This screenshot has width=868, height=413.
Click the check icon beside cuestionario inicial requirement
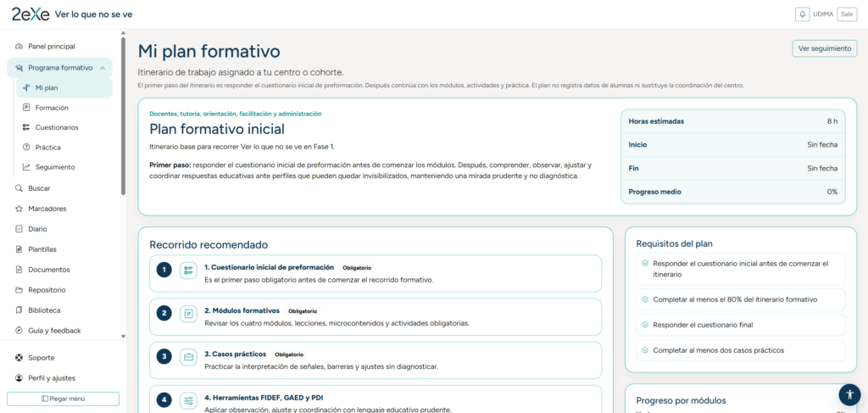(645, 264)
